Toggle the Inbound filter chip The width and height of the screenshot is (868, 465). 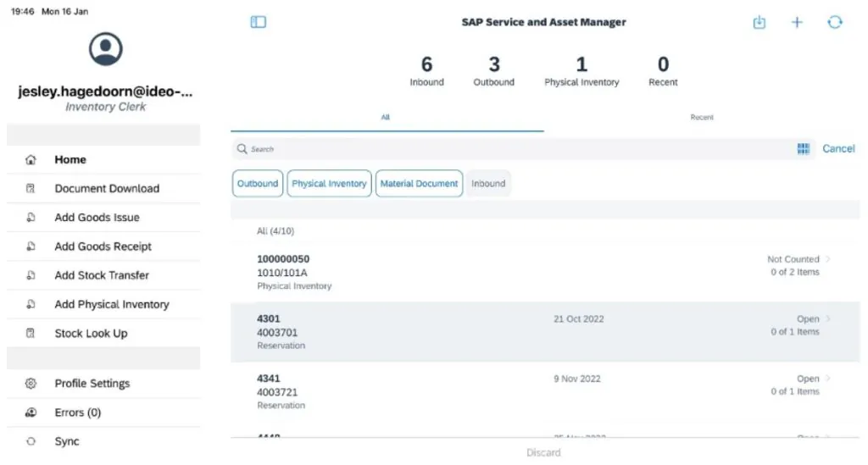(x=488, y=184)
